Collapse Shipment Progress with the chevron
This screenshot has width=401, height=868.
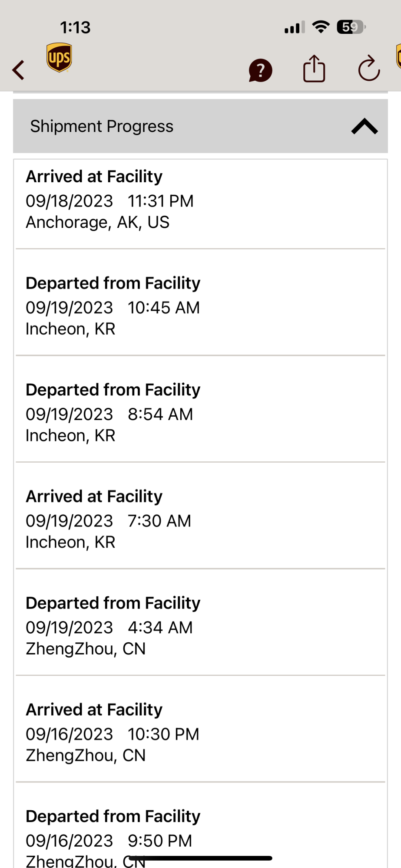pos(364,126)
